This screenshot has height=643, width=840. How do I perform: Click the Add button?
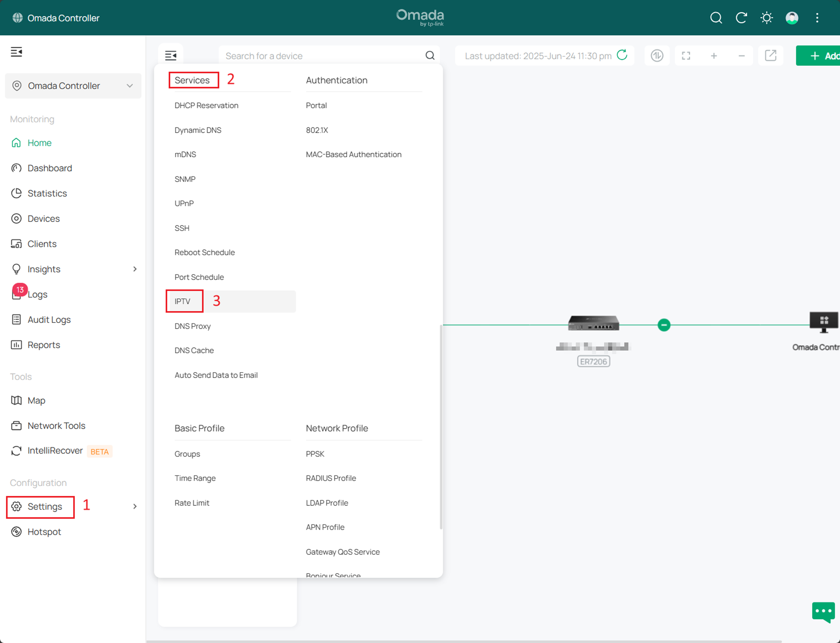pos(818,56)
